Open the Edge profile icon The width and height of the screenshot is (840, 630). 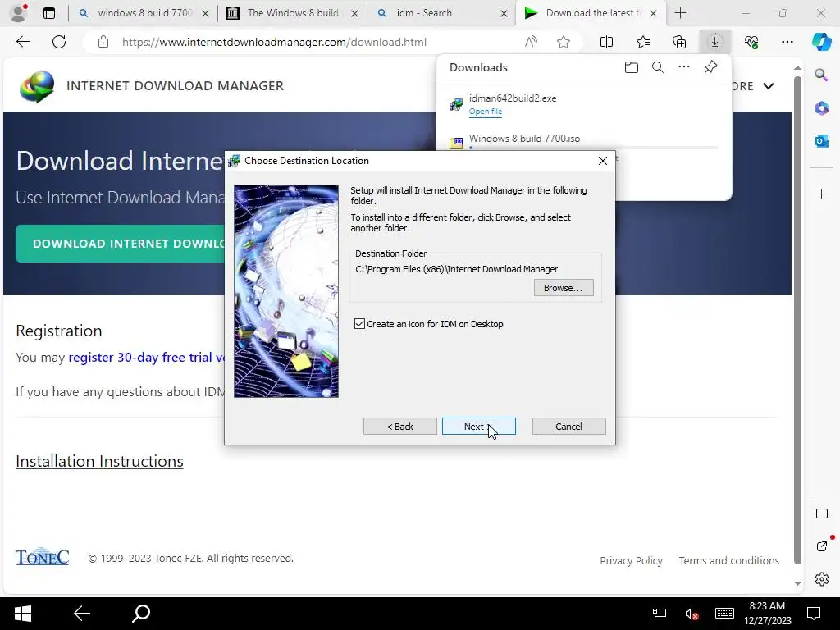click(19, 13)
